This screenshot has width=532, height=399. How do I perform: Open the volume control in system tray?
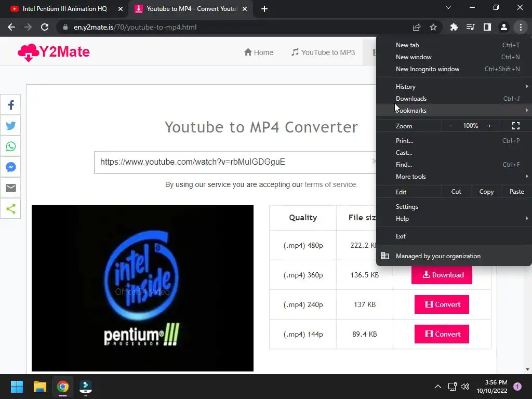click(465, 387)
